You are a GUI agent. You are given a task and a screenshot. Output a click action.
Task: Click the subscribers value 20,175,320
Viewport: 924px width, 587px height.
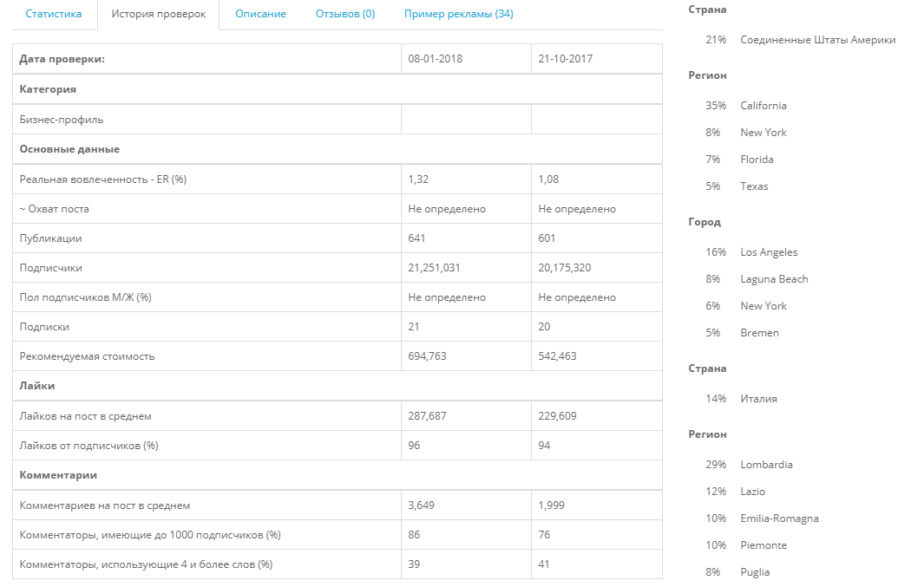pos(565,268)
